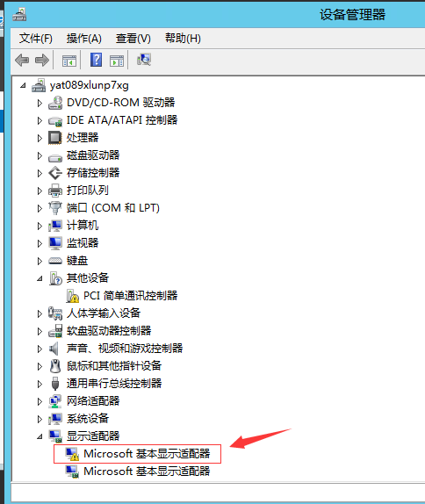Click the Back arrow toolbar icon
425x504 pixels.
click(22, 60)
